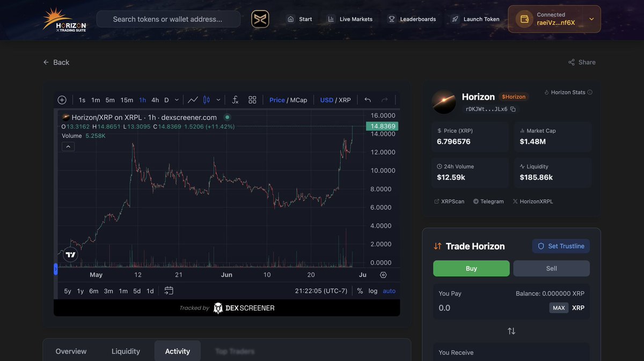Click the Dexscreener owl logo
This screenshot has width=644, height=361.
pyautogui.click(x=218, y=308)
